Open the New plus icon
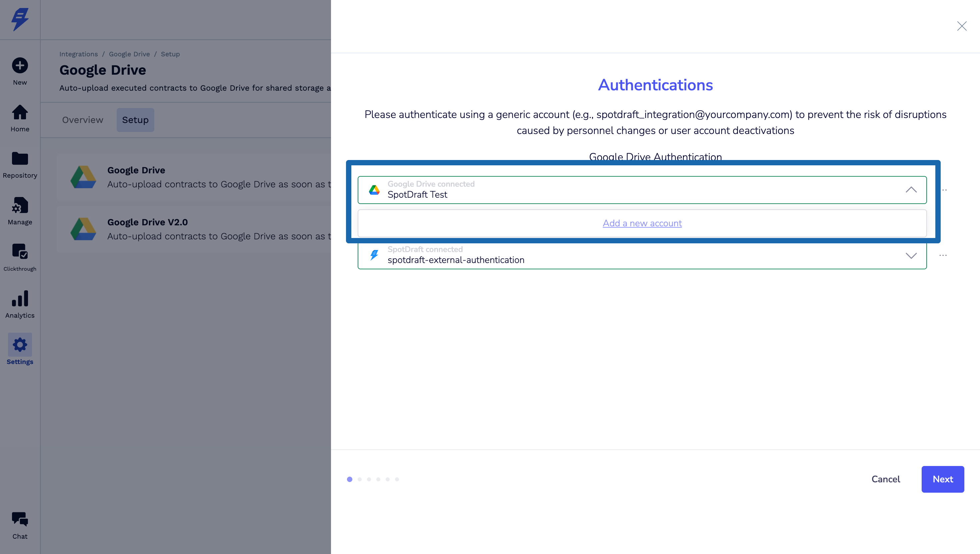Image resolution: width=980 pixels, height=554 pixels. tap(20, 65)
